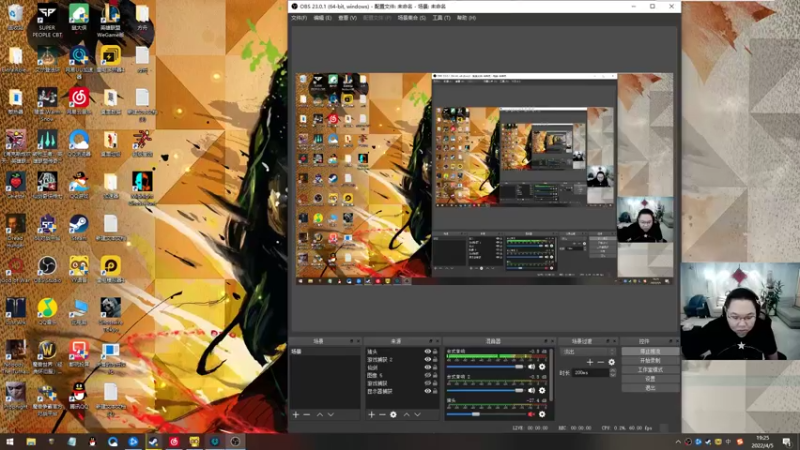Open the red NetEase Cloud Music desktop icon
800x450 pixels.
[79, 101]
